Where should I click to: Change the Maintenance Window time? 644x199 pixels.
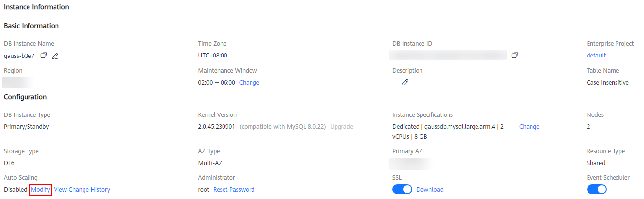tap(249, 83)
